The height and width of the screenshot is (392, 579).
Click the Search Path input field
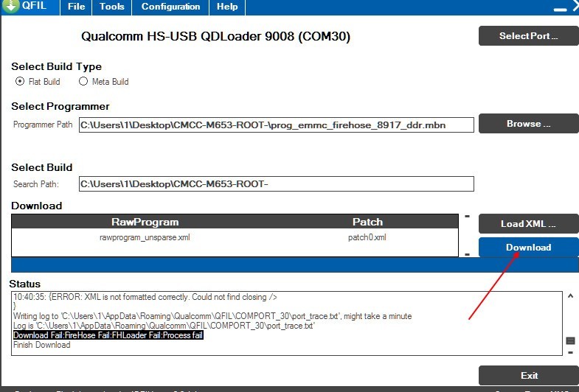tap(276, 183)
